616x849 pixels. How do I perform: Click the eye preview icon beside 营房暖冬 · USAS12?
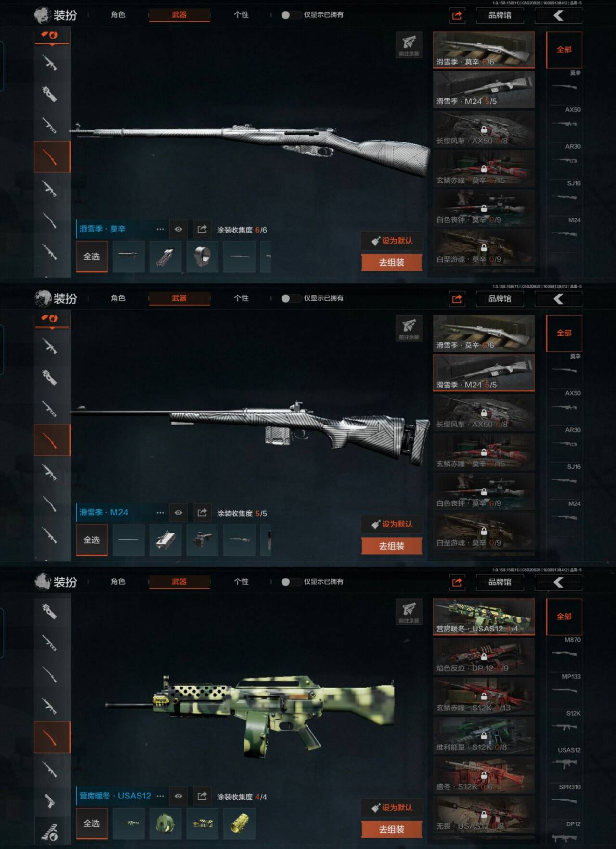tap(179, 796)
